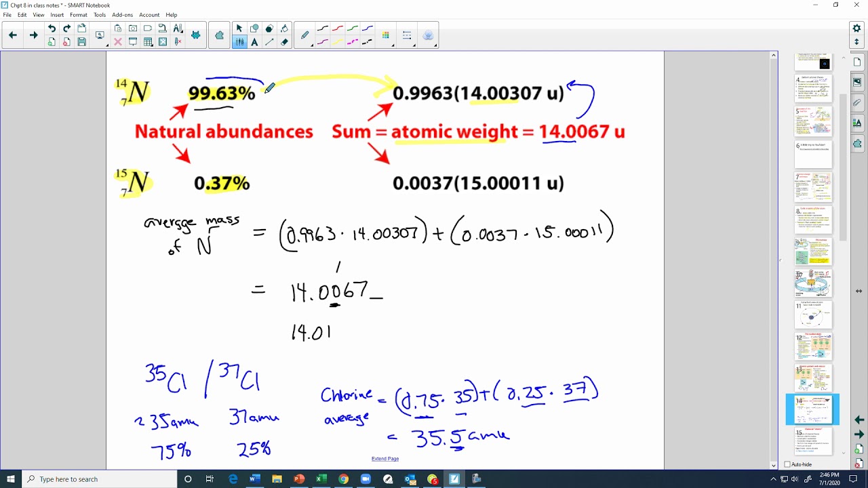Open the Gallery tab
Image resolution: width=868 pixels, height=488 pixels.
click(858, 82)
